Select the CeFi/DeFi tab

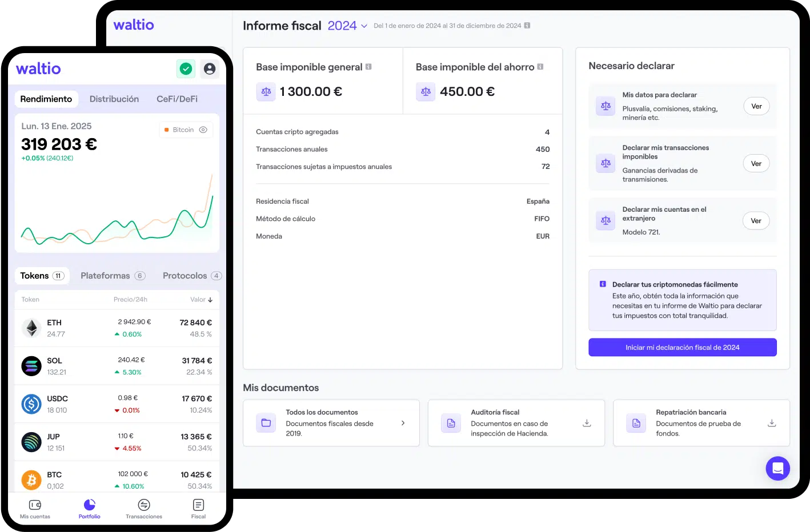[x=177, y=99]
